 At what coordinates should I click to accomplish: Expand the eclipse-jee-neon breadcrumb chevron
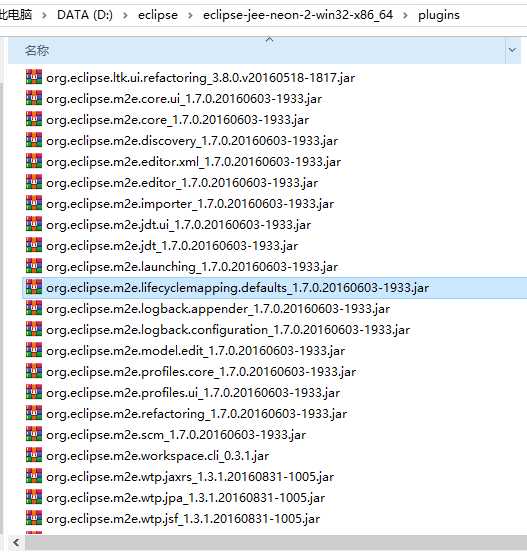(405, 15)
